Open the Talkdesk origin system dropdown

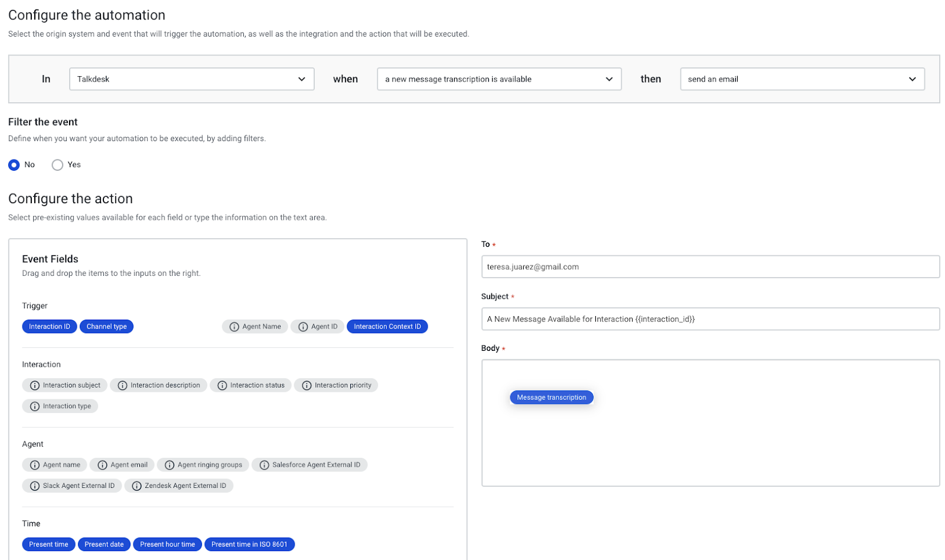pos(191,79)
